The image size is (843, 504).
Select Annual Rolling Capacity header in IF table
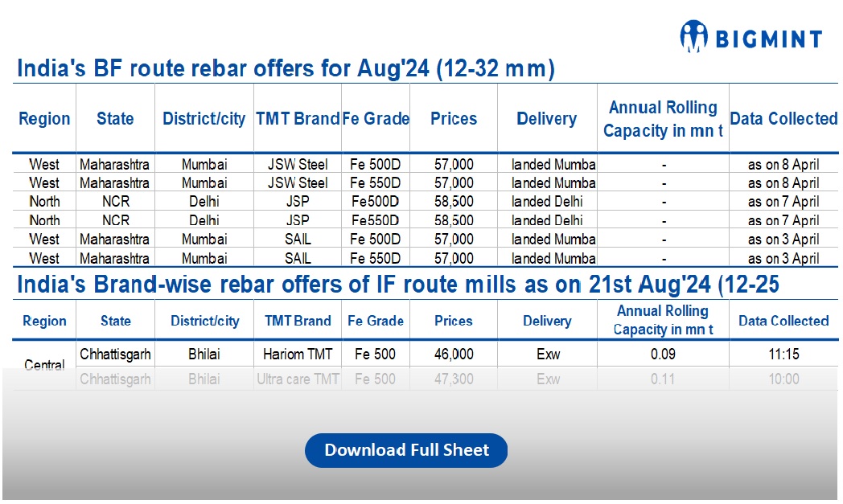click(x=663, y=320)
